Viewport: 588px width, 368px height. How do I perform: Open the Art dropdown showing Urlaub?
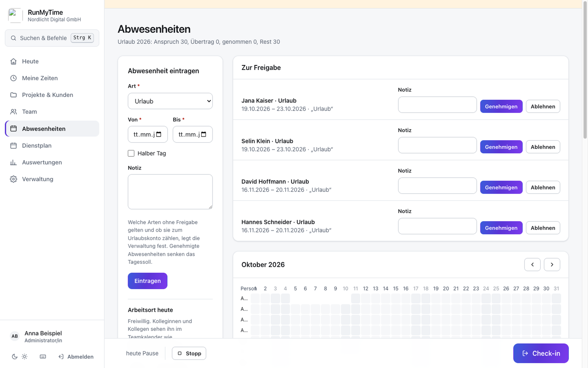tap(170, 101)
